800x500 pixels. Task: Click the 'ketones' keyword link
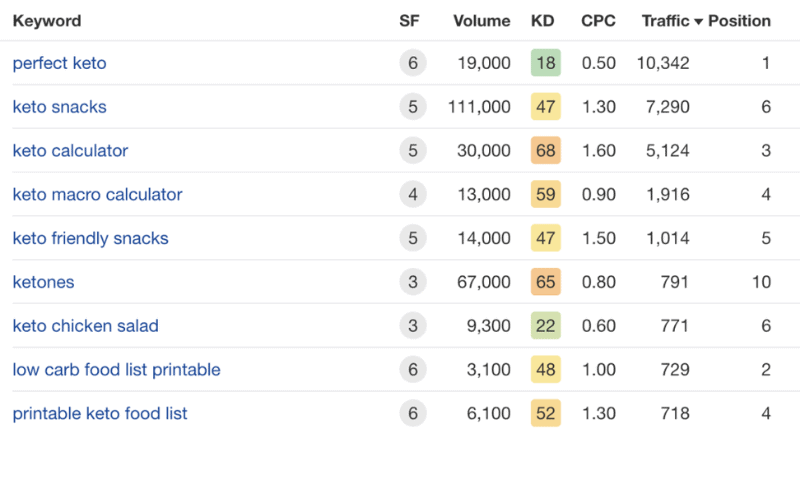pos(43,282)
